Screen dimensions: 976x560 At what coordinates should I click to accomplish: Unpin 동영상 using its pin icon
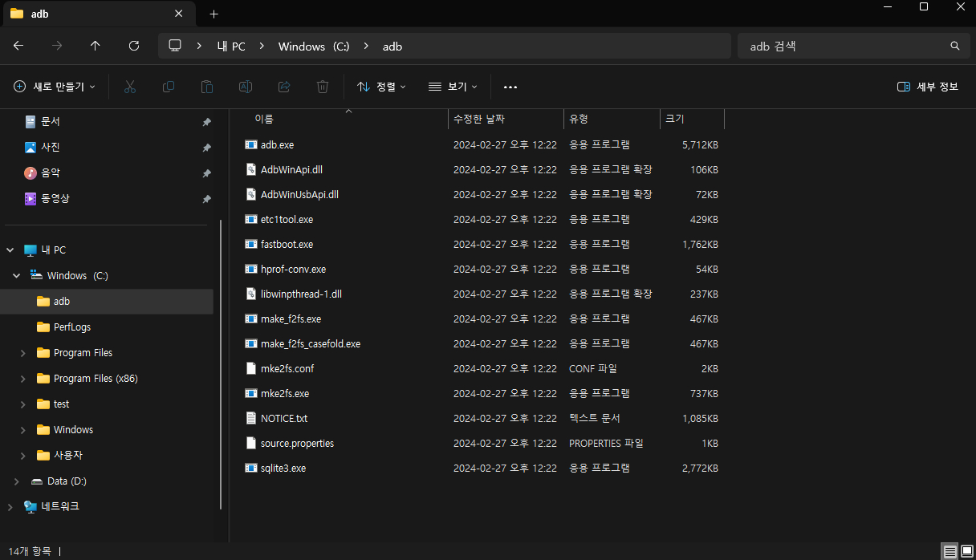pyautogui.click(x=206, y=199)
